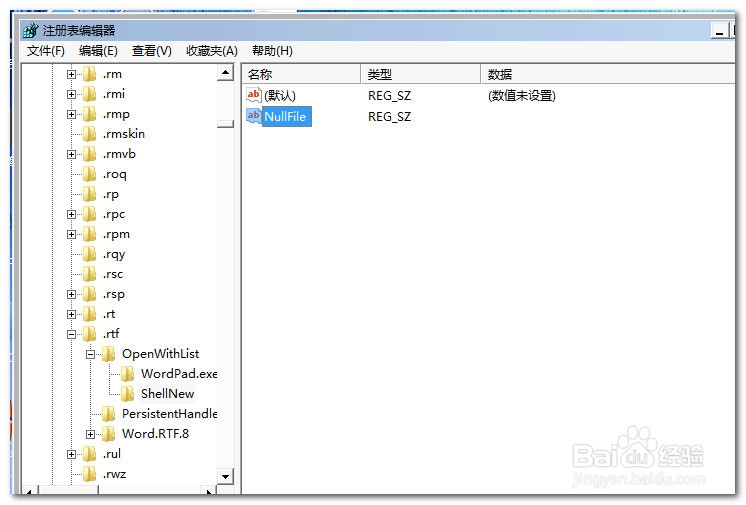
Task: Select the Word.RTF.8 folder icon
Action: 108,434
